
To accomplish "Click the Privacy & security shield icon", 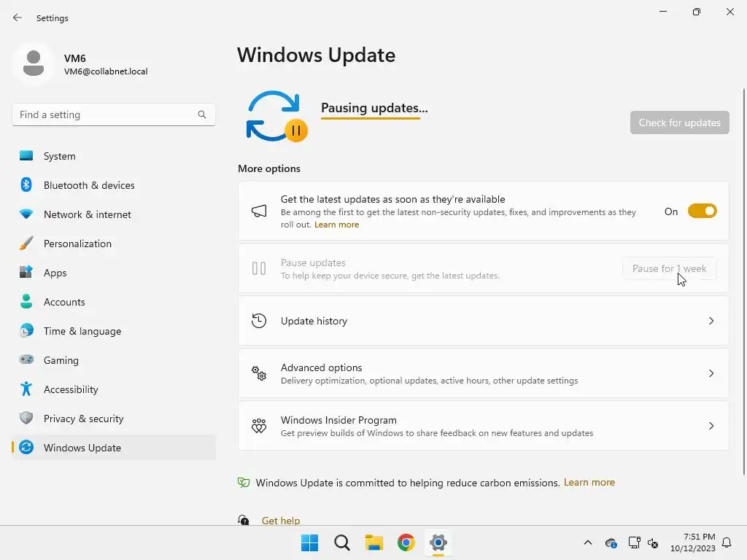I will point(26,418).
